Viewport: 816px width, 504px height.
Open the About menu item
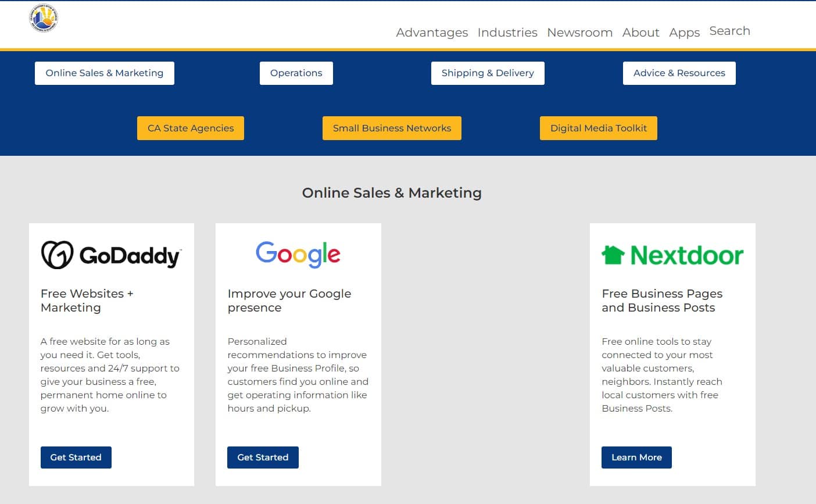pyautogui.click(x=640, y=33)
